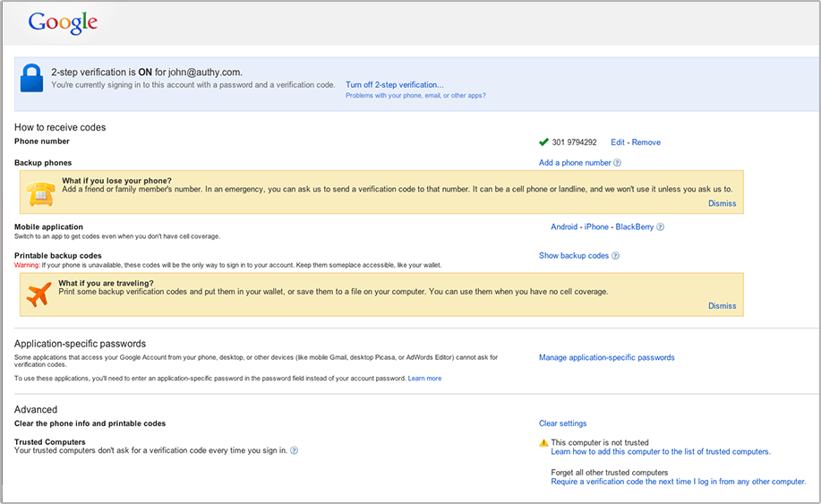
Task: Click the yellow telephone icon
Action: coord(40,192)
